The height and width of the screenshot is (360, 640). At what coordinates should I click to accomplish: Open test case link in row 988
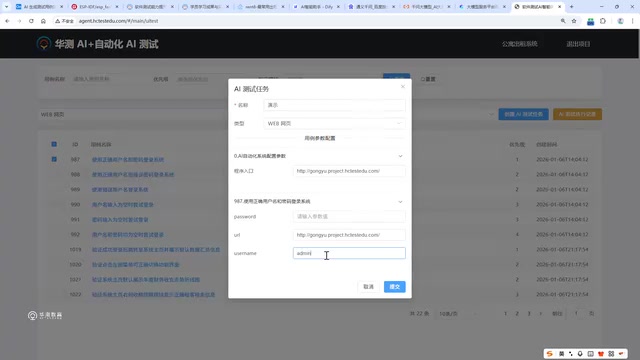point(133,175)
